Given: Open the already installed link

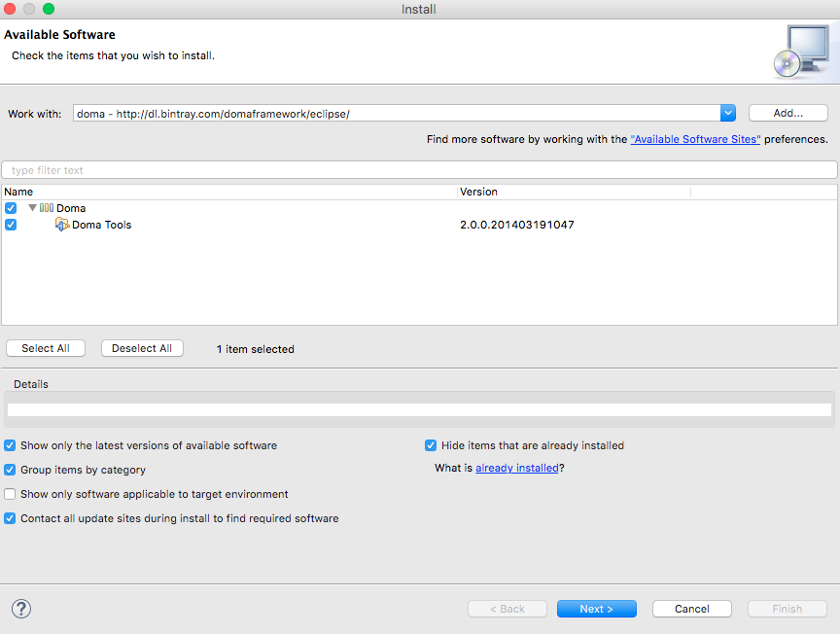Looking at the screenshot, I should tap(517, 468).
